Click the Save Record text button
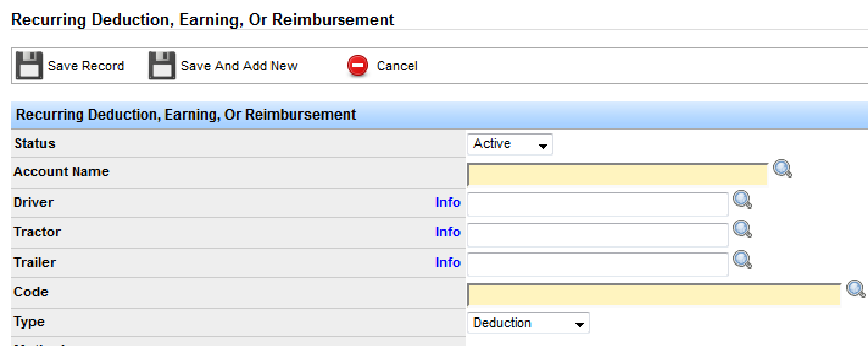This screenshot has height=346, width=868. (86, 66)
